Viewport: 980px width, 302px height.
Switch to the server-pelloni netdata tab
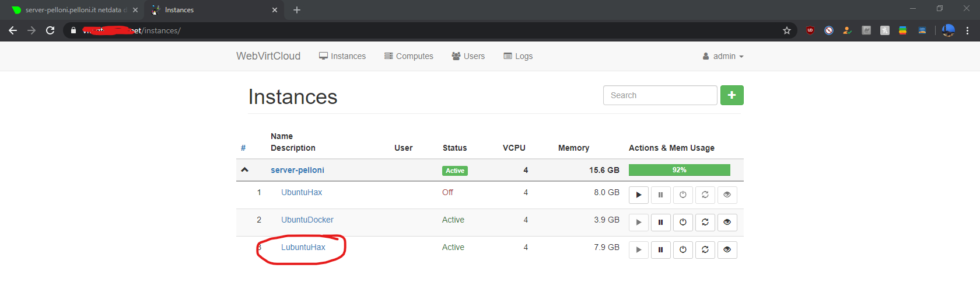coord(73,10)
